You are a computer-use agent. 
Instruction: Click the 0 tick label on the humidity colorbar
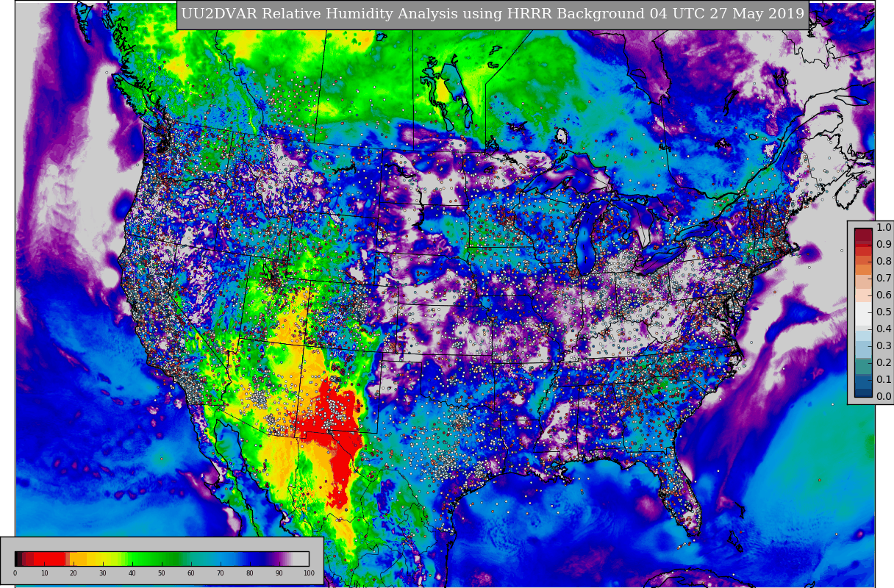tap(15, 573)
